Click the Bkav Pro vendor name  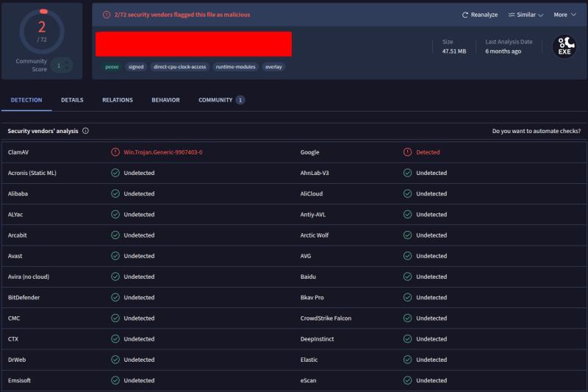(x=312, y=297)
